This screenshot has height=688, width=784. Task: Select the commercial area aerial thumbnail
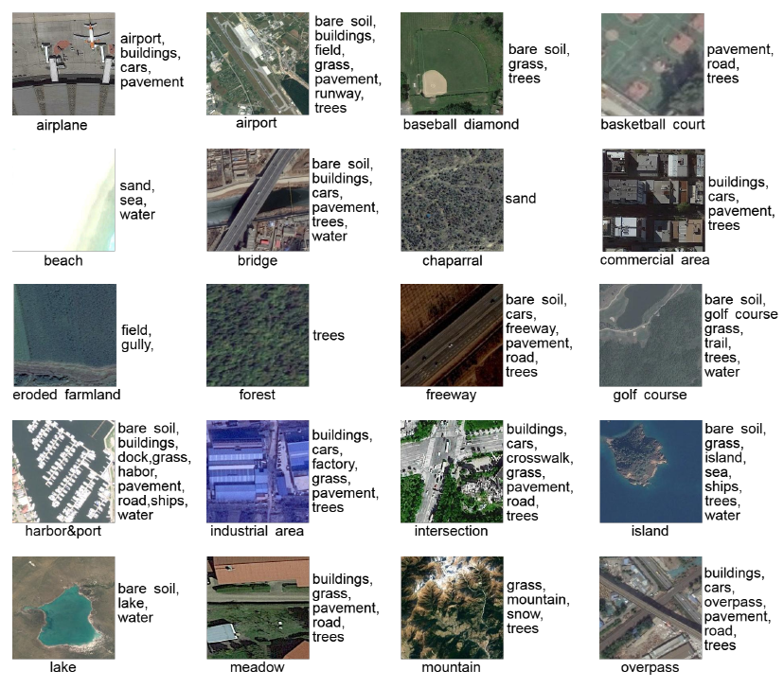[653, 200]
